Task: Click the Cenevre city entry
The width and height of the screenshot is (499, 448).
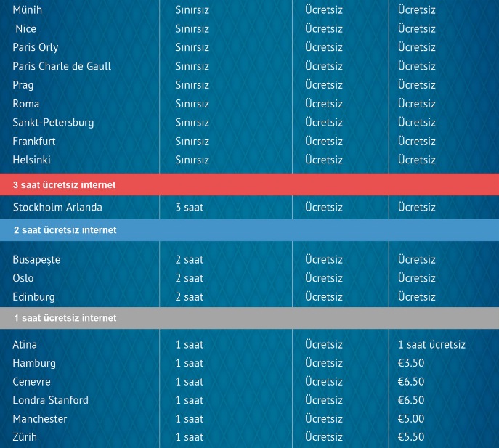Action: pyautogui.click(x=31, y=382)
